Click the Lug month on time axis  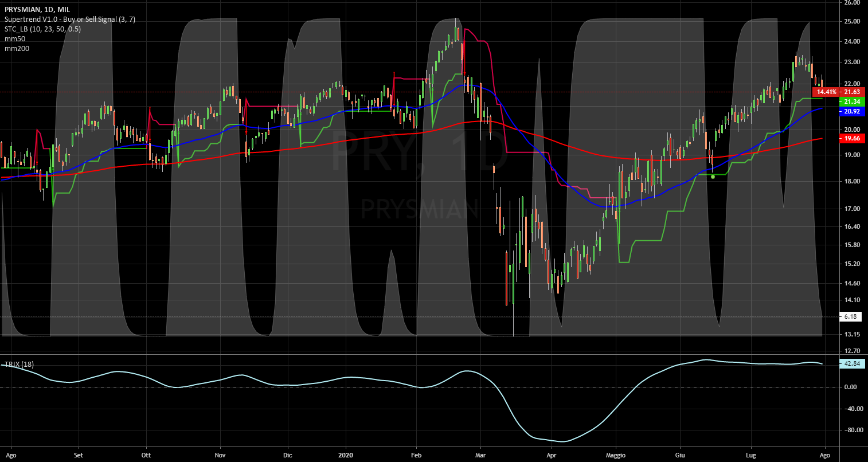pyautogui.click(x=752, y=455)
